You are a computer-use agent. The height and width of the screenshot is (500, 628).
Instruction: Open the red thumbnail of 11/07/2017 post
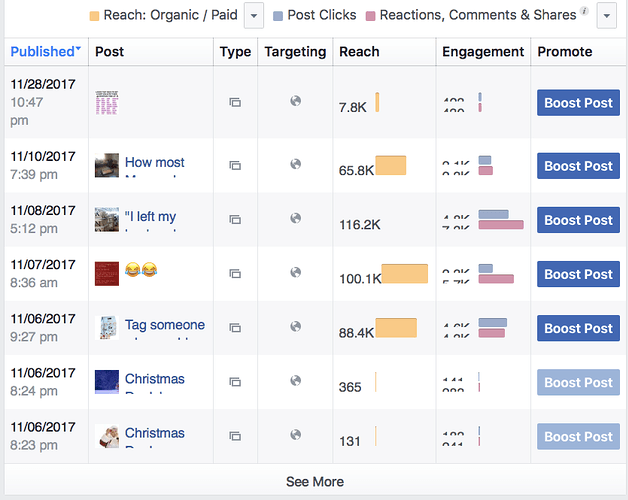[x=107, y=274]
